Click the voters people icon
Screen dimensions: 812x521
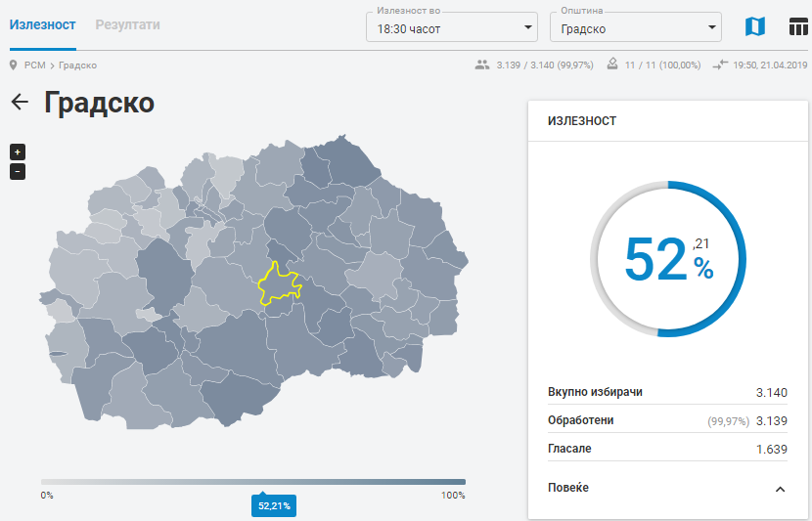pos(481,65)
